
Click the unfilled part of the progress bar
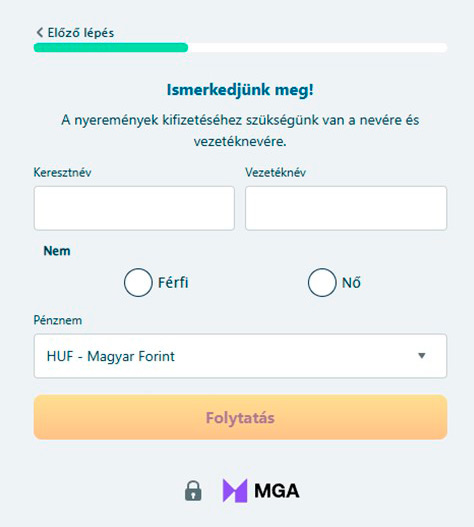point(318,47)
